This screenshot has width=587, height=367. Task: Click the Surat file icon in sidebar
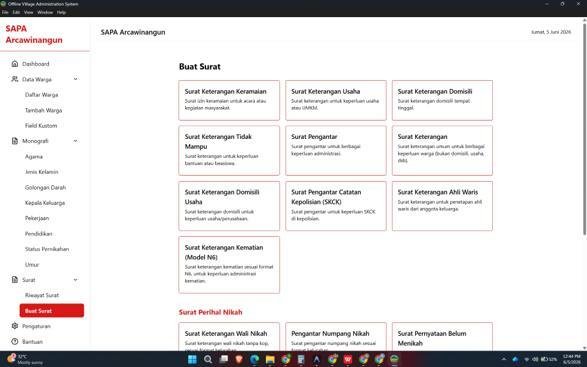15,280
